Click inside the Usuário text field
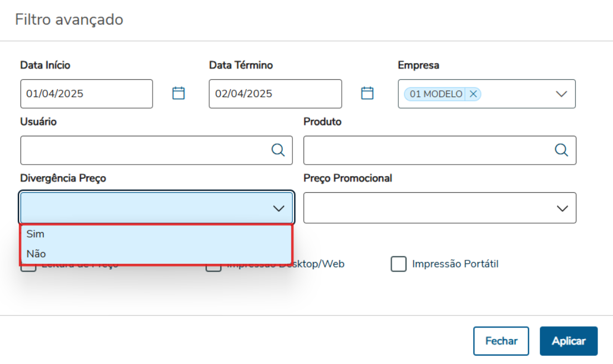 144,150
